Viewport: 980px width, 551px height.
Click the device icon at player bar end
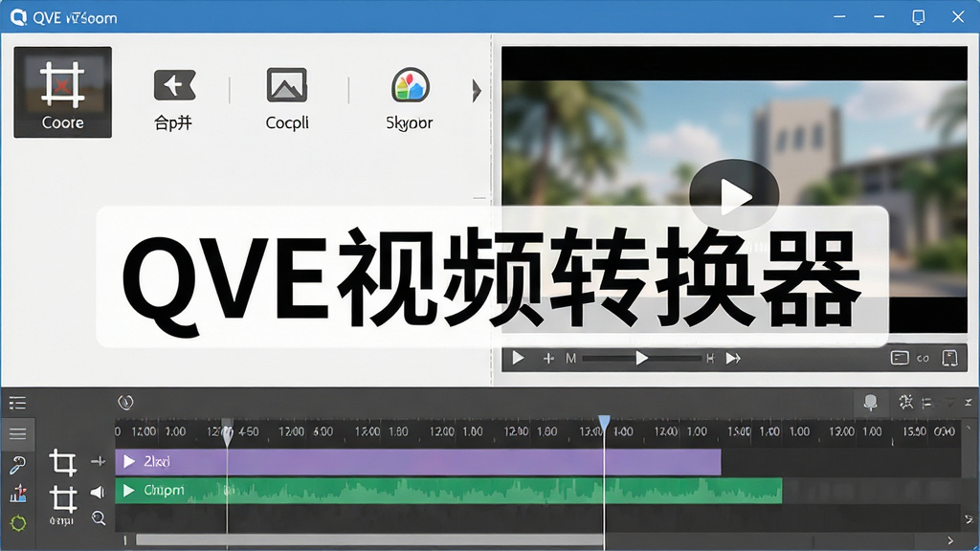pyautogui.click(x=950, y=358)
